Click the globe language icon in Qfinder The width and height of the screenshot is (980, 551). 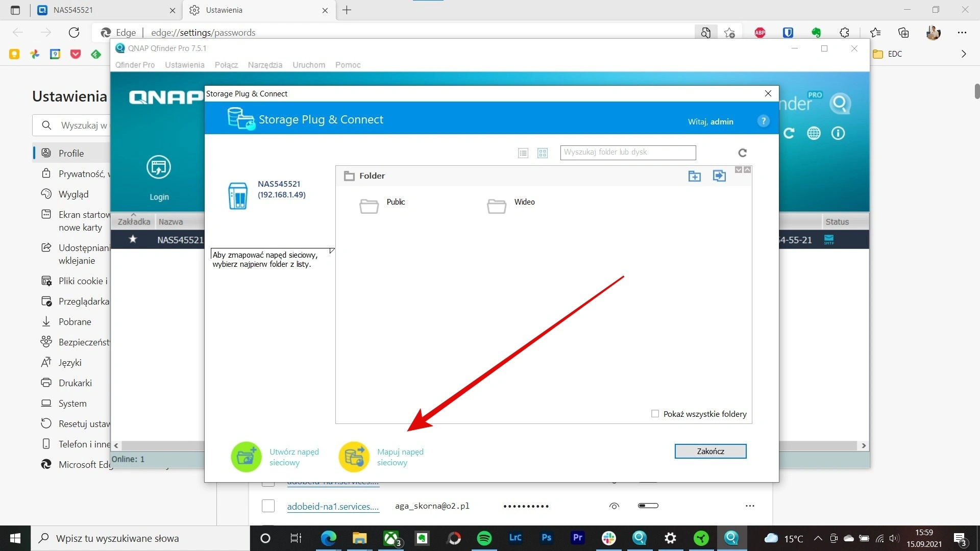814,133
